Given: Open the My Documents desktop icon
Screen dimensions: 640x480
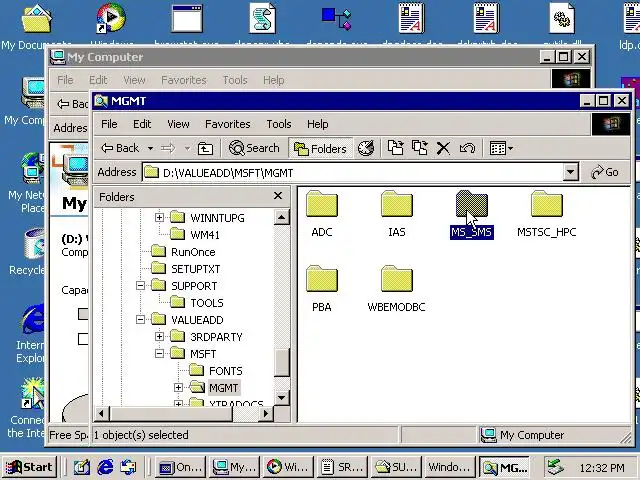Looking at the screenshot, I should click(36, 27).
